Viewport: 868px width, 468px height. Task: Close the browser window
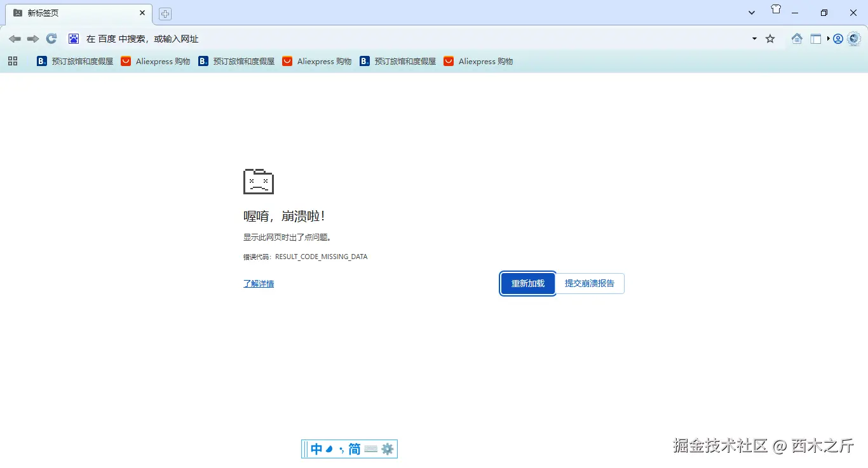(x=853, y=13)
